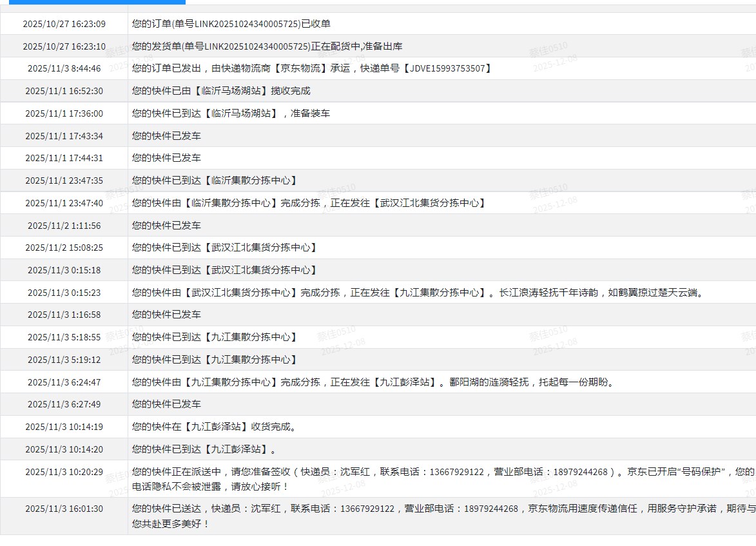Click timestamp 2025/11/3 1:16:58

point(64,315)
